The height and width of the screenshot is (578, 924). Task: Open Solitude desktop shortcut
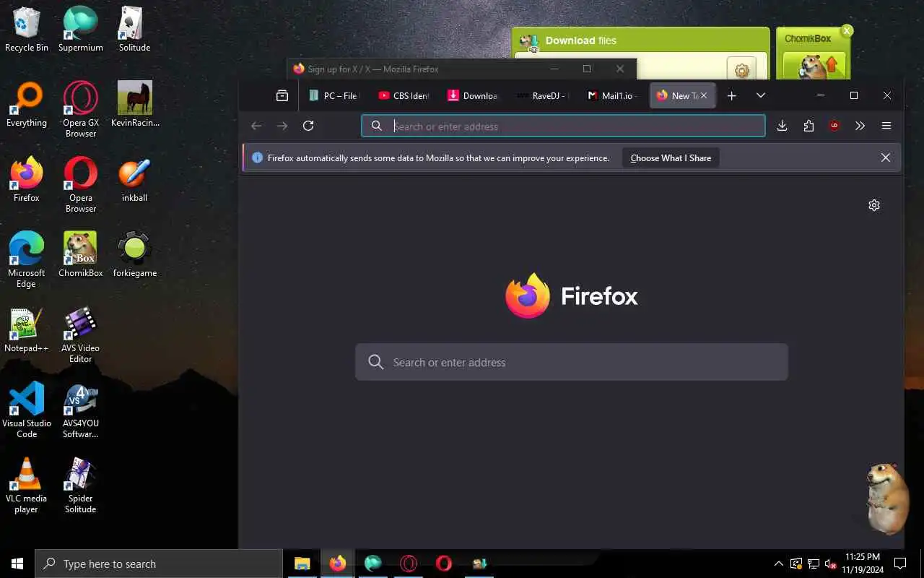(x=134, y=29)
